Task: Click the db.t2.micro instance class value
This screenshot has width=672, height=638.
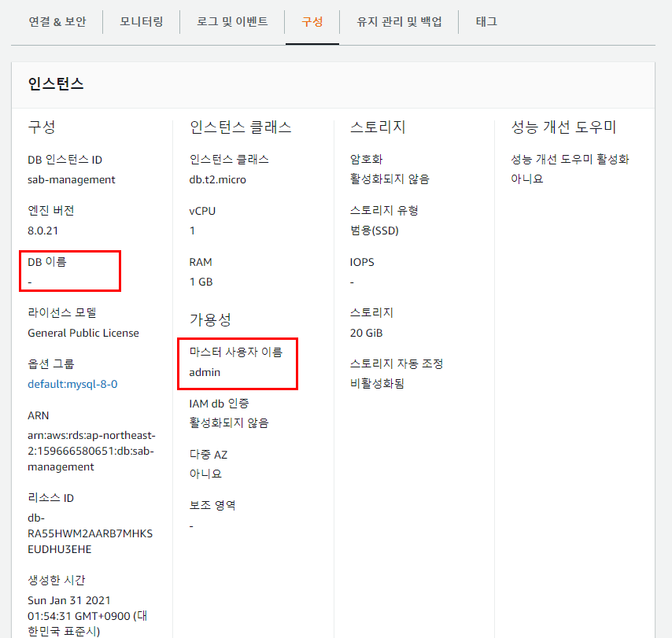Action: coord(217,179)
